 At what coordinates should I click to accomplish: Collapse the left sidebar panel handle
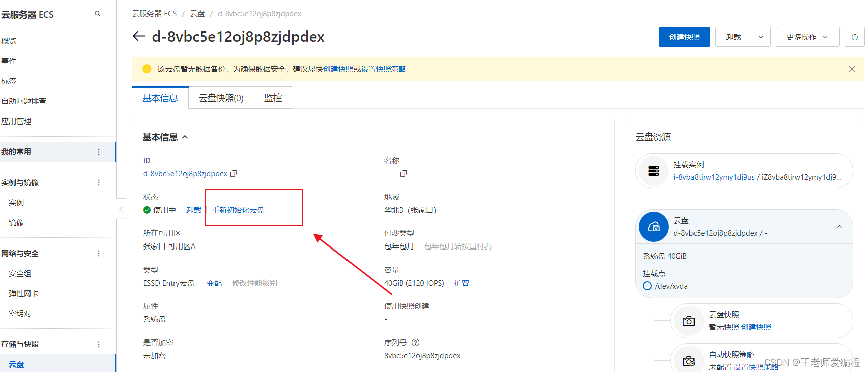pyautogui.click(x=121, y=209)
